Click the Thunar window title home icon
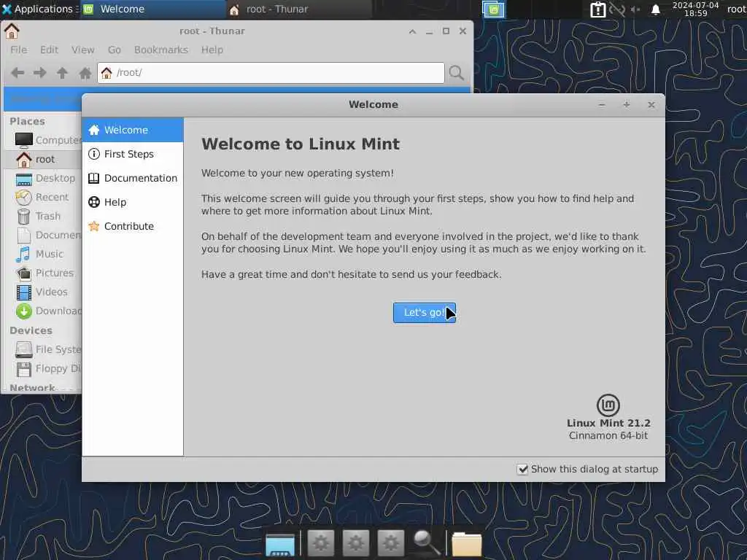This screenshot has height=560, width=747. tap(12, 31)
